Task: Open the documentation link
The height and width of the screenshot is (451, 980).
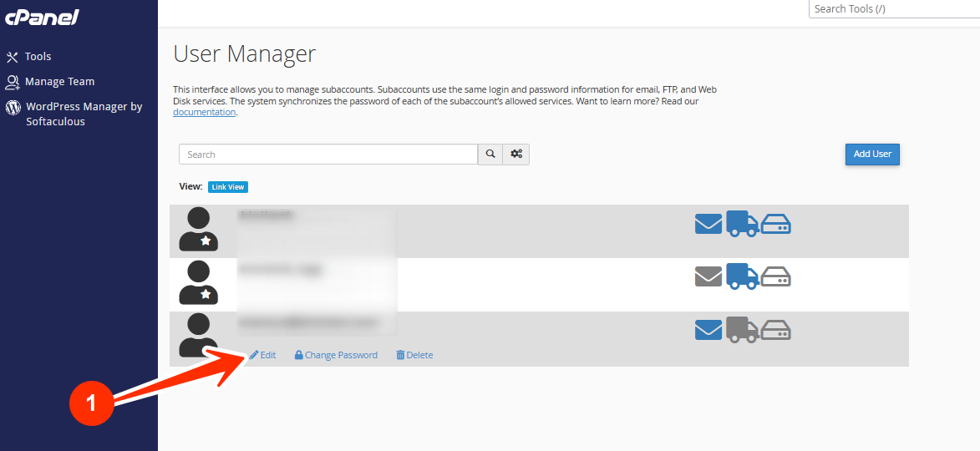Action: pyautogui.click(x=205, y=113)
